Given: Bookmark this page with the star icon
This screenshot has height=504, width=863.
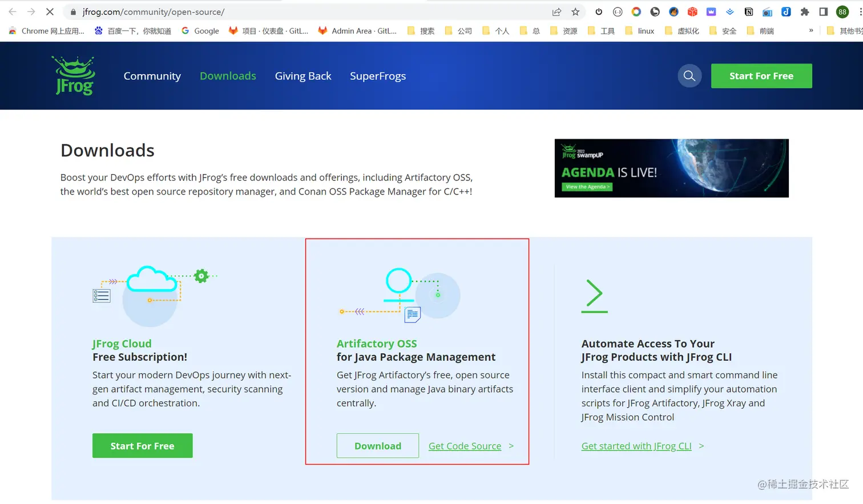Looking at the screenshot, I should pyautogui.click(x=575, y=11).
